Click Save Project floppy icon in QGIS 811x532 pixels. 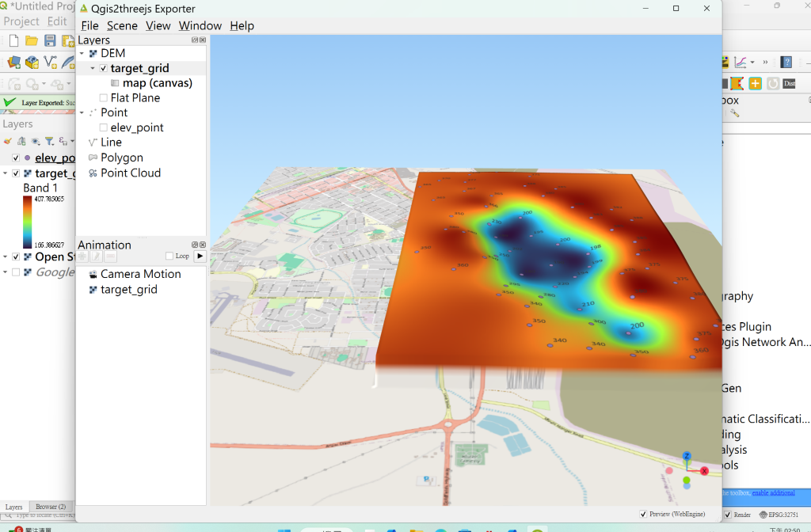pyautogui.click(x=50, y=41)
